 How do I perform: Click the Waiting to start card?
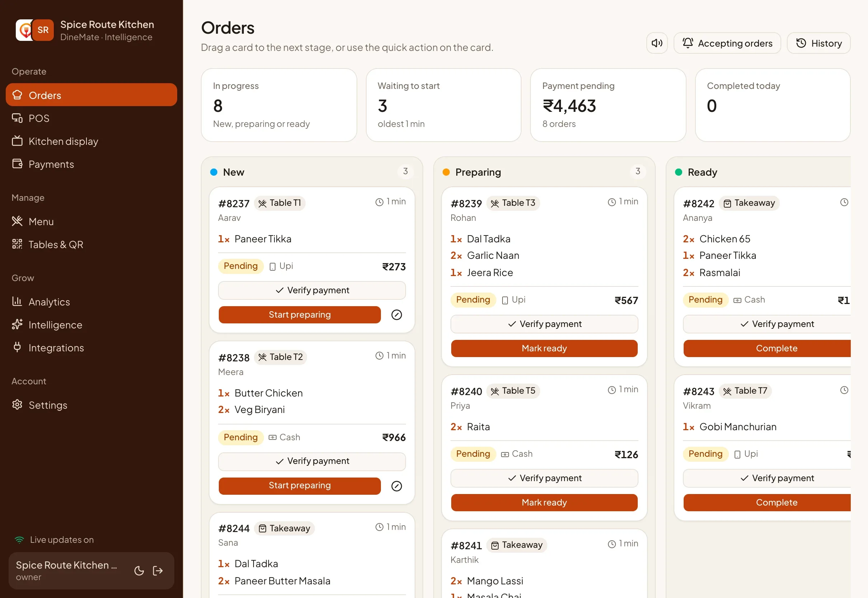click(443, 105)
